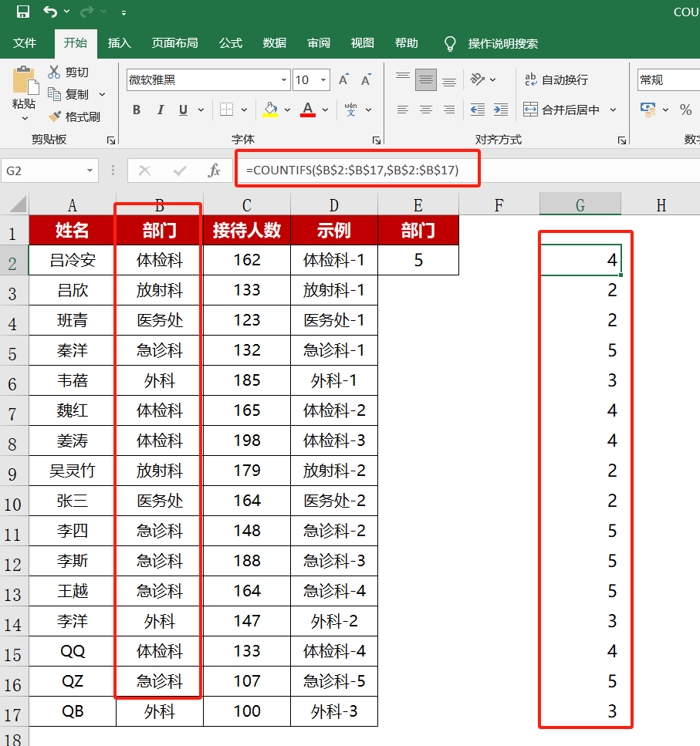Expand the Name Box dropdown arrow
This screenshot has width=700, height=746.
point(90,170)
